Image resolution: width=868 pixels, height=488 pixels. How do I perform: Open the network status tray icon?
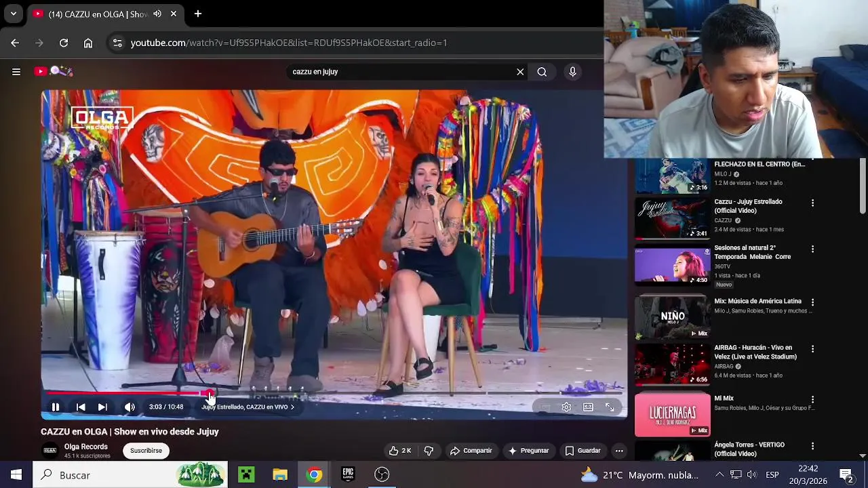(x=736, y=475)
